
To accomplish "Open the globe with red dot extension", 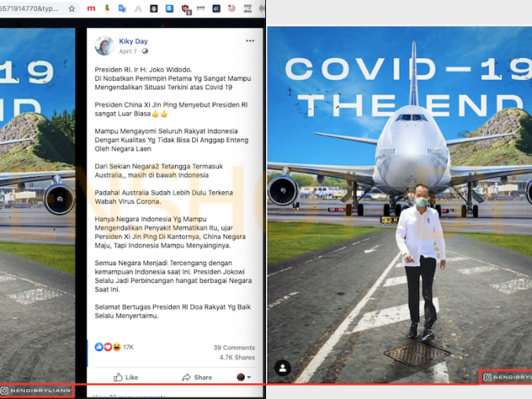I will (x=231, y=8).
